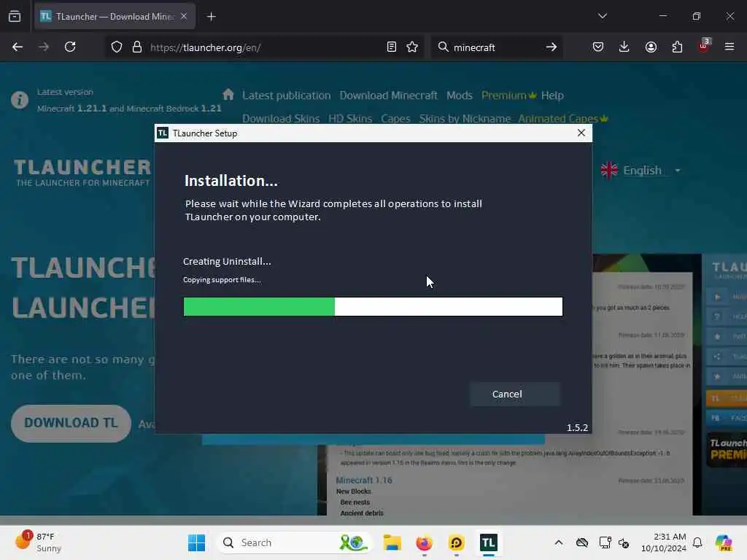747x560 pixels.
Task: Open Premium menu link
Action: coord(508,96)
